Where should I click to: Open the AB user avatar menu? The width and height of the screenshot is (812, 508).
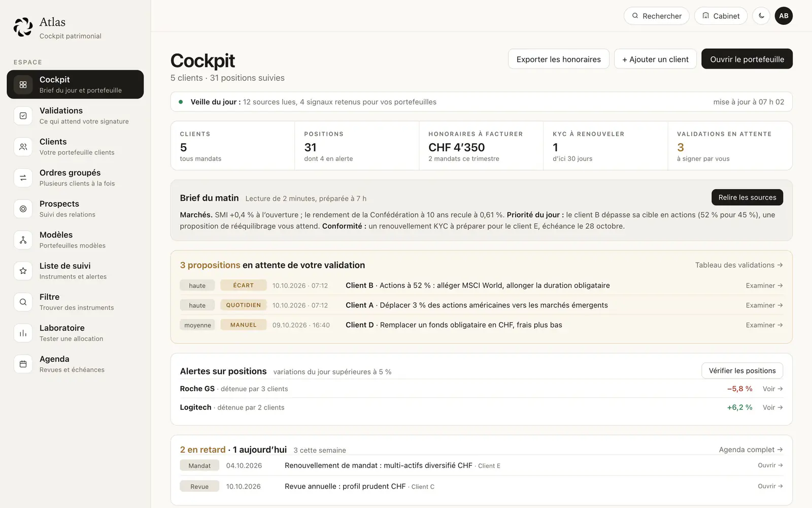pyautogui.click(x=784, y=16)
